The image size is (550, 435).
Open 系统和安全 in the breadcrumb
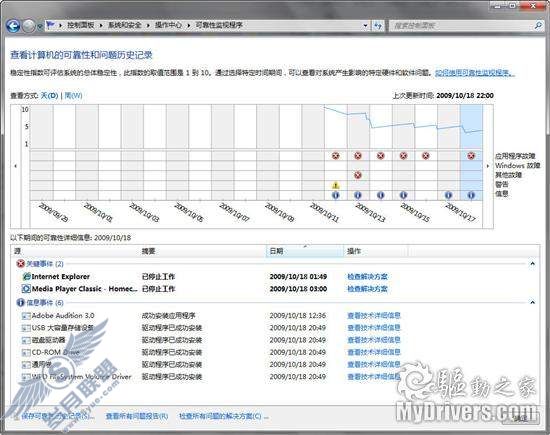coord(125,25)
